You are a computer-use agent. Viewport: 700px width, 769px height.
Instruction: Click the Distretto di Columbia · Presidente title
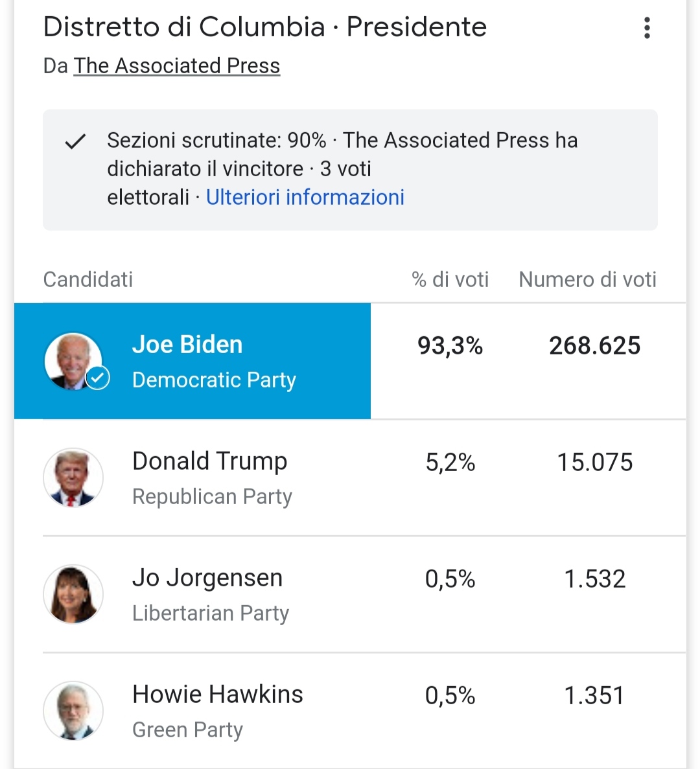click(264, 27)
